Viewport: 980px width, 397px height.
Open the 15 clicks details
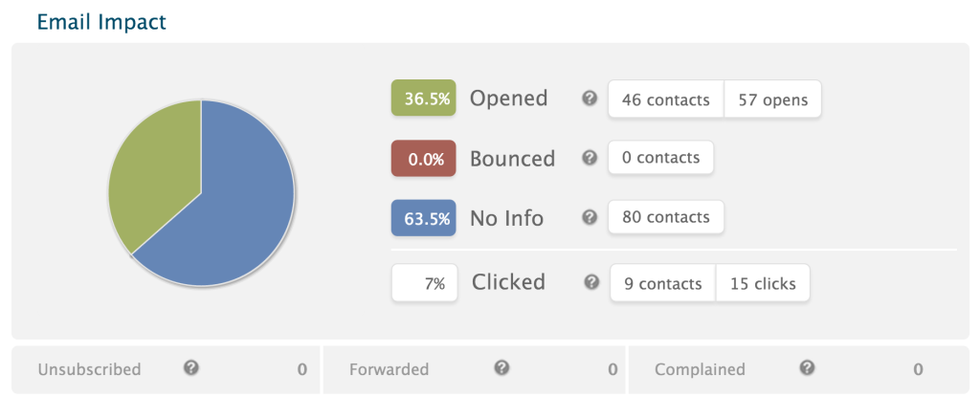[x=763, y=283]
